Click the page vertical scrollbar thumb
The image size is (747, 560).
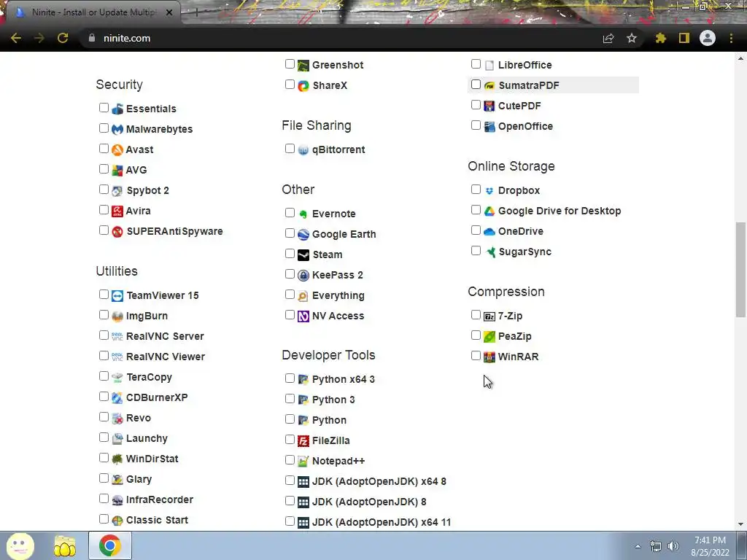pyautogui.click(x=740, y=270)
